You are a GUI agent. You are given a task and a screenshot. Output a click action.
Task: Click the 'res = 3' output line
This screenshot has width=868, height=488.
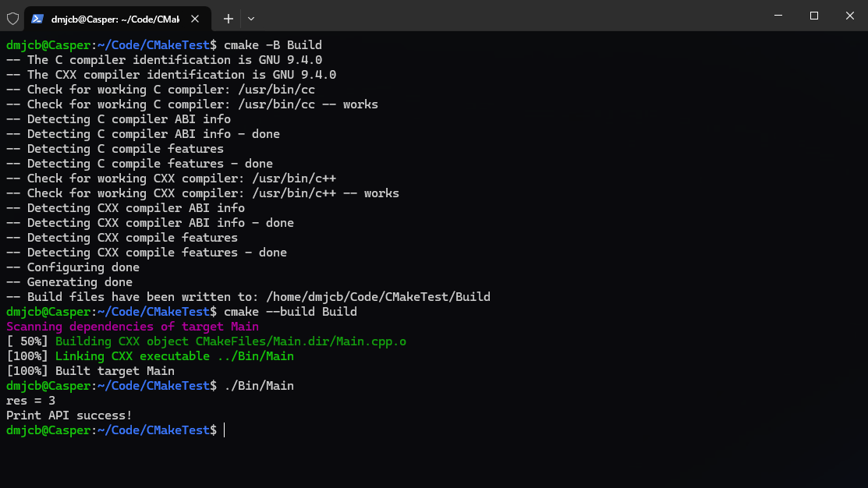click(30, 401)
